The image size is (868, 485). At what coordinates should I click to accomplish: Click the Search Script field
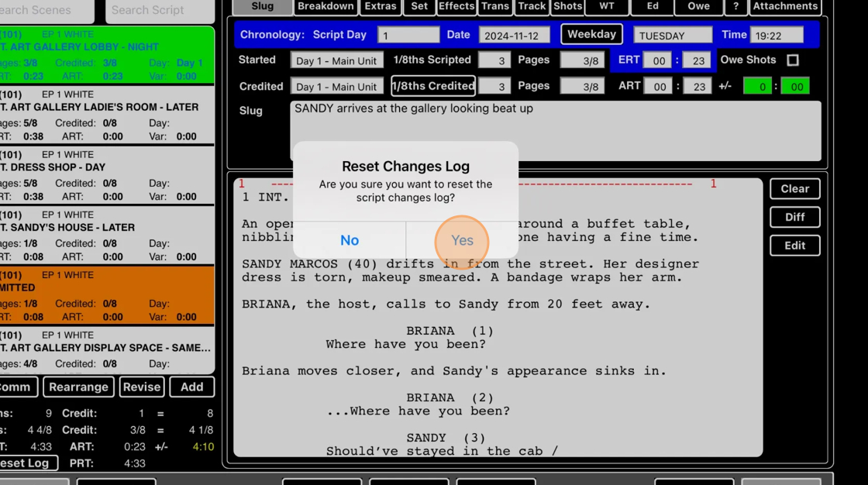(159, 11)
